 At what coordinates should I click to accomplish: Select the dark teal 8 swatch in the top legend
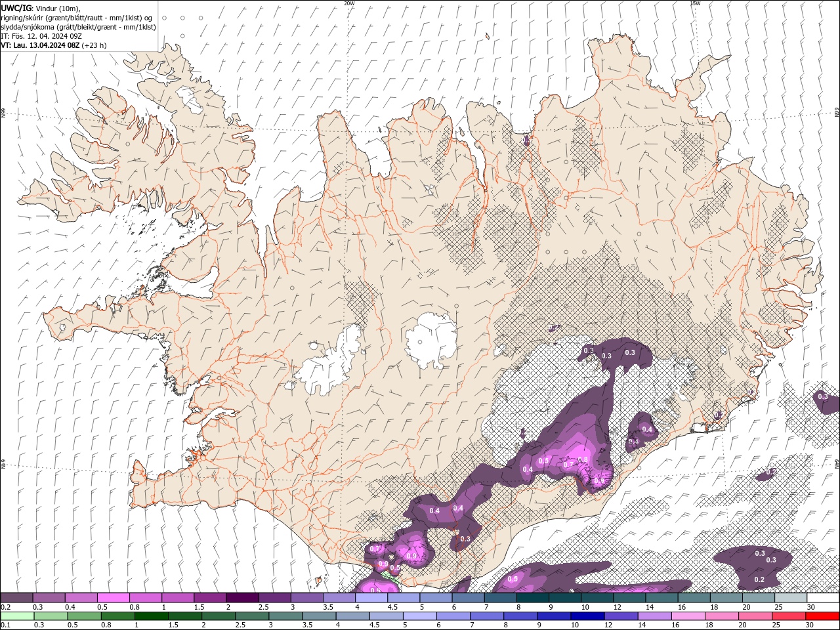tap(533, 598)
